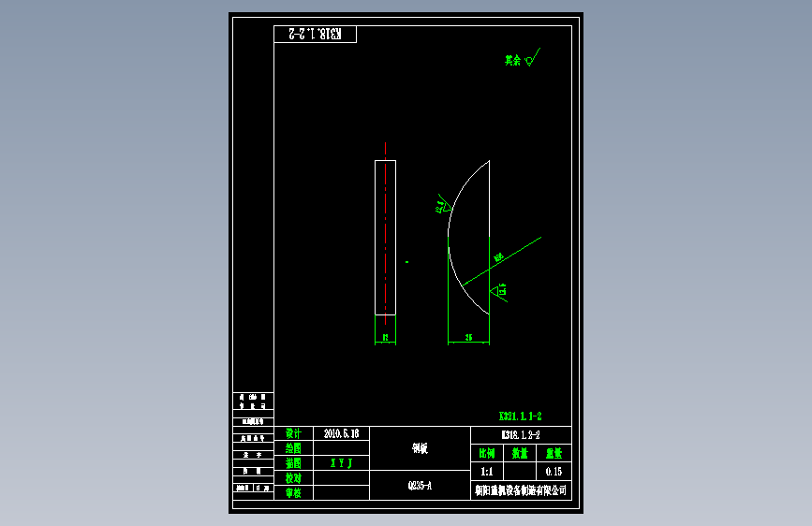The height and width of the screenshot is (526, 812).
Task: Click the radius dimension label on the diagonal leader
Action: pyautogui.click(x=498, y=257)
